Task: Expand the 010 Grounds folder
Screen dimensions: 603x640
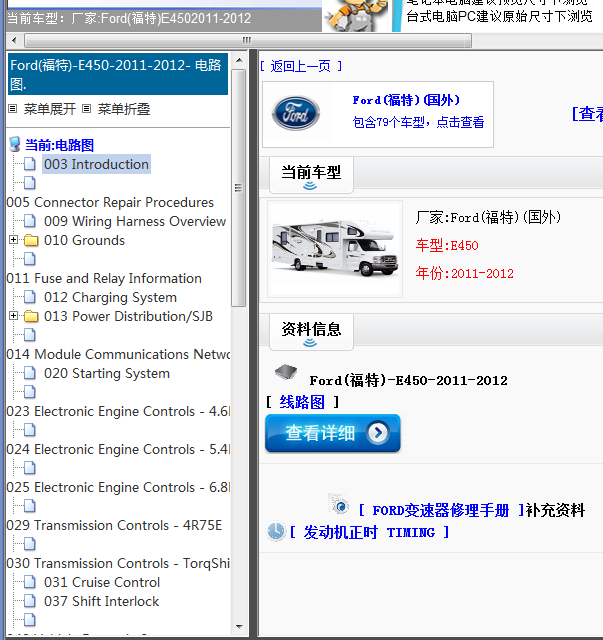Action: (x=13, y=240)
